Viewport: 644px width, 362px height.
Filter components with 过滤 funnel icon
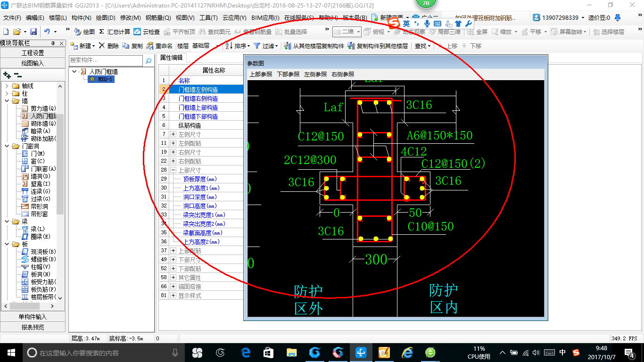pos(265,46)
